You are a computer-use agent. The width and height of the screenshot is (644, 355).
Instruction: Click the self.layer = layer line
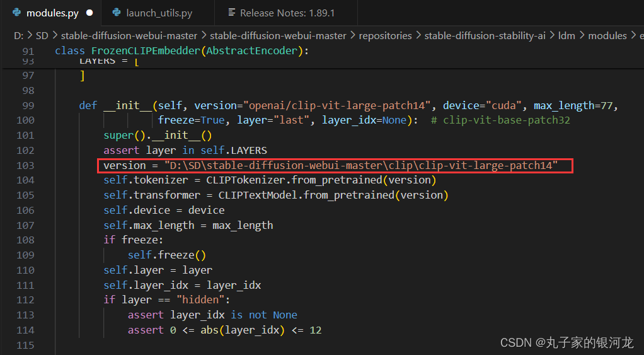click(x=158, y=270)
